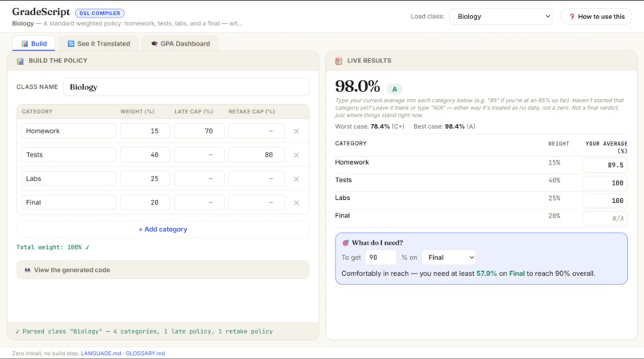Click the YOUR AVERAGE (%) column header
644x359 pixels.
(606, 147)
